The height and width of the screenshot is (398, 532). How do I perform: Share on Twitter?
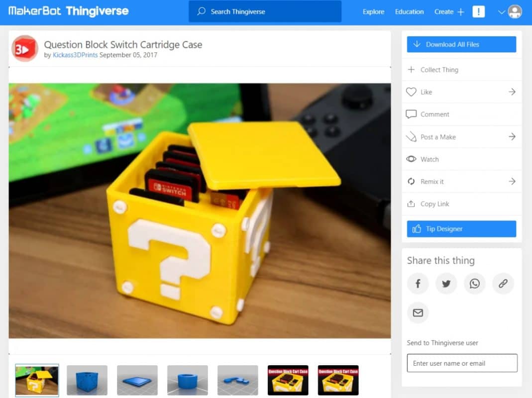[446, 283]
